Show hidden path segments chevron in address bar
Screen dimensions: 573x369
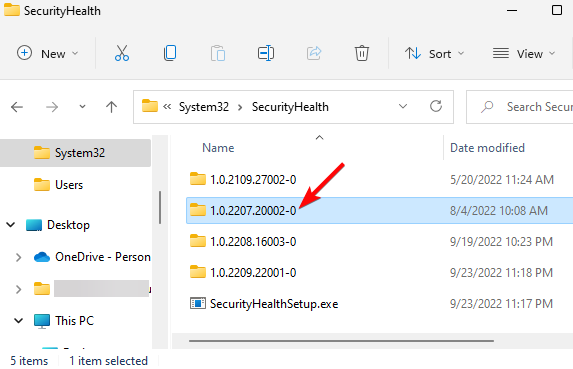(x=167, y=107)
